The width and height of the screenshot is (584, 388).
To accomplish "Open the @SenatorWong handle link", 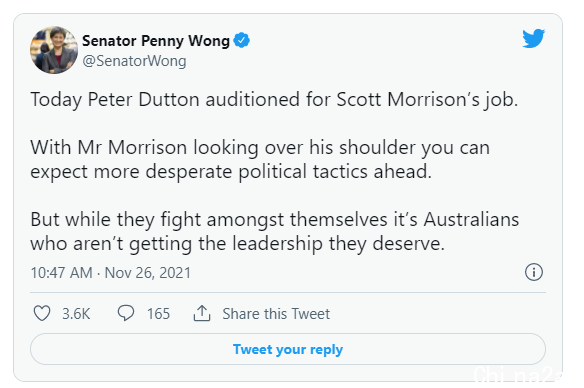I will pos(134,61).
